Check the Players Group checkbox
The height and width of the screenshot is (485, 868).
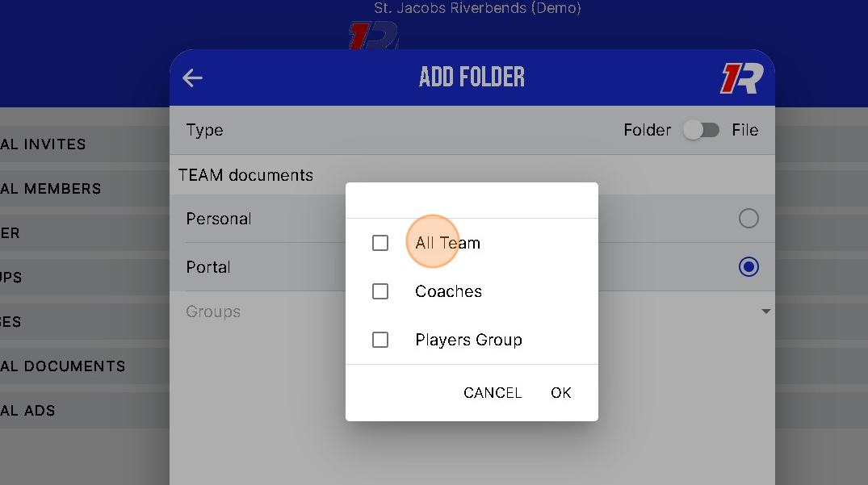(380, 340)
